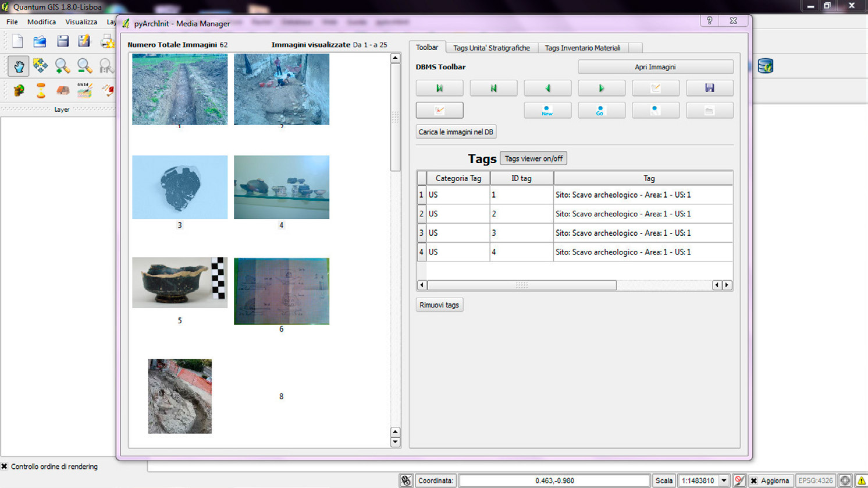Click Carica le immagini nel DB button

pos(456,132)
